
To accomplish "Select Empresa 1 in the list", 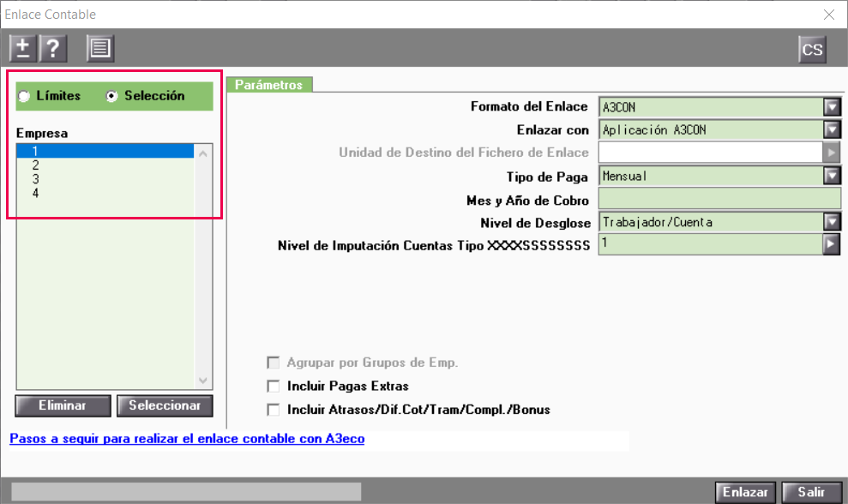I will point(105,151).
